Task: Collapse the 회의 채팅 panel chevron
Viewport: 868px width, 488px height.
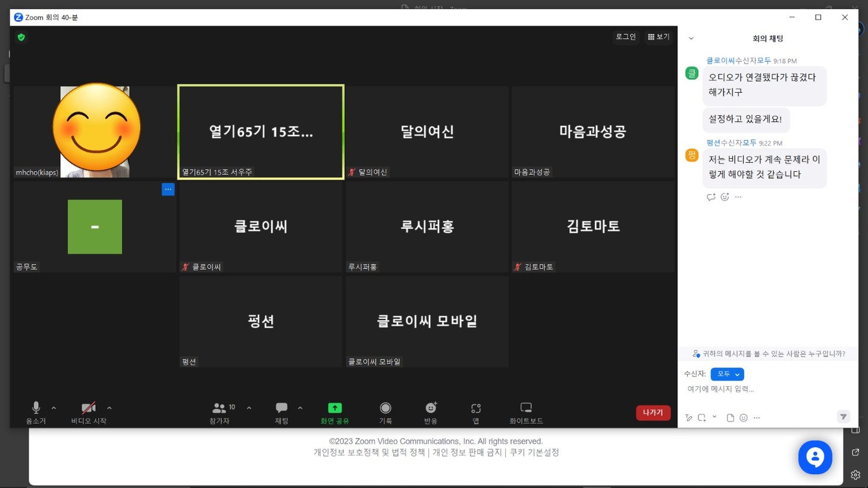Action: pyautogui.click(x=691, y=39)
